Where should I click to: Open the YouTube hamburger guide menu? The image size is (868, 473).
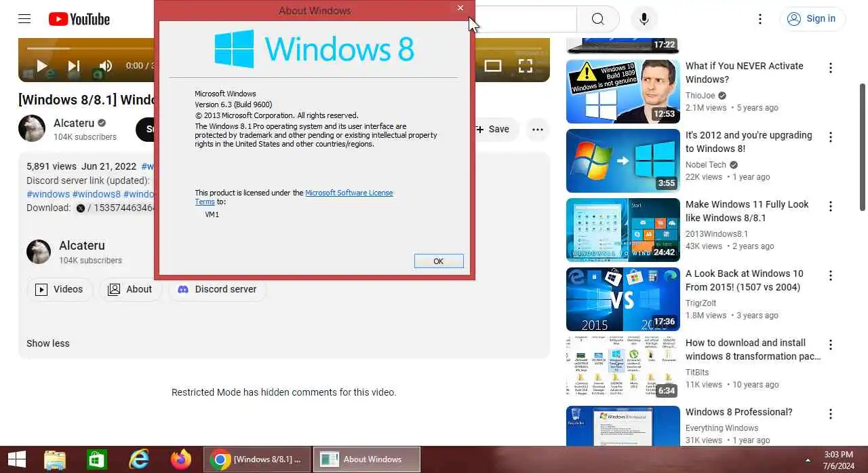coord(24,19)
